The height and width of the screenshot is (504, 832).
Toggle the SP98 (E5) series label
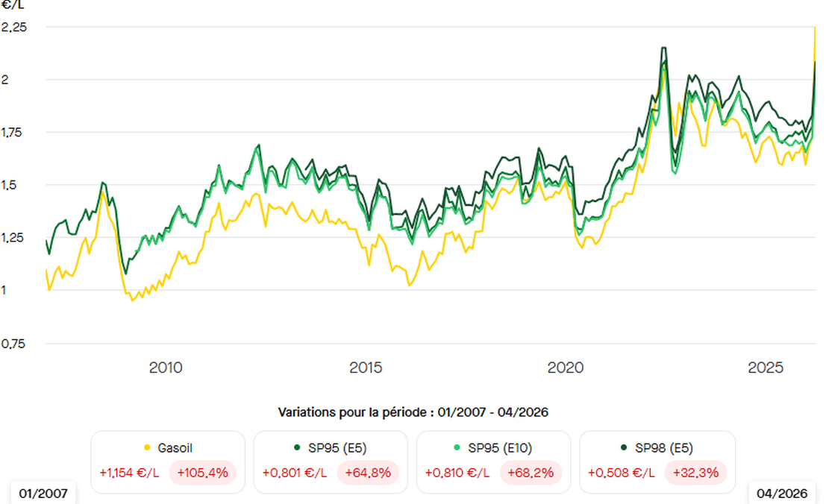click(663, 448)
